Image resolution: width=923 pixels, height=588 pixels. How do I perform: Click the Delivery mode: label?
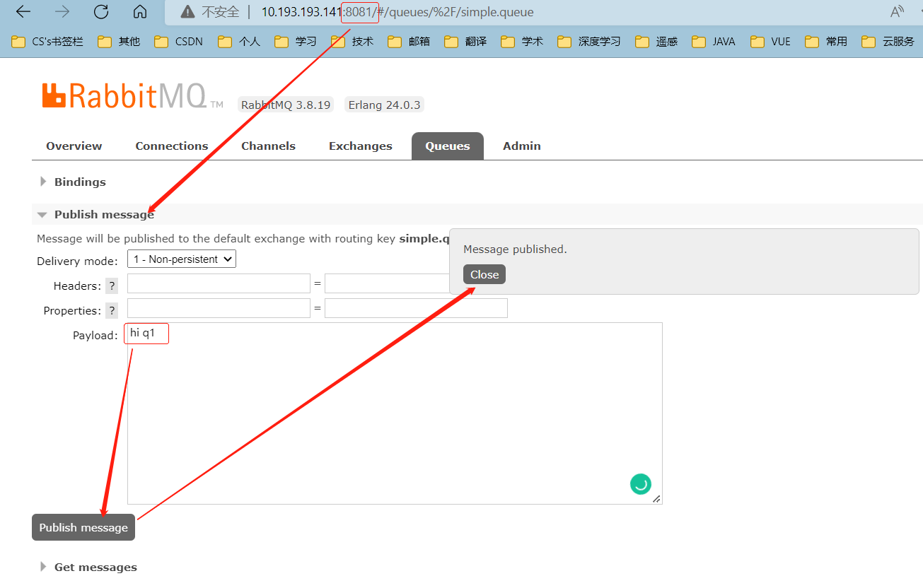[77, 261]
